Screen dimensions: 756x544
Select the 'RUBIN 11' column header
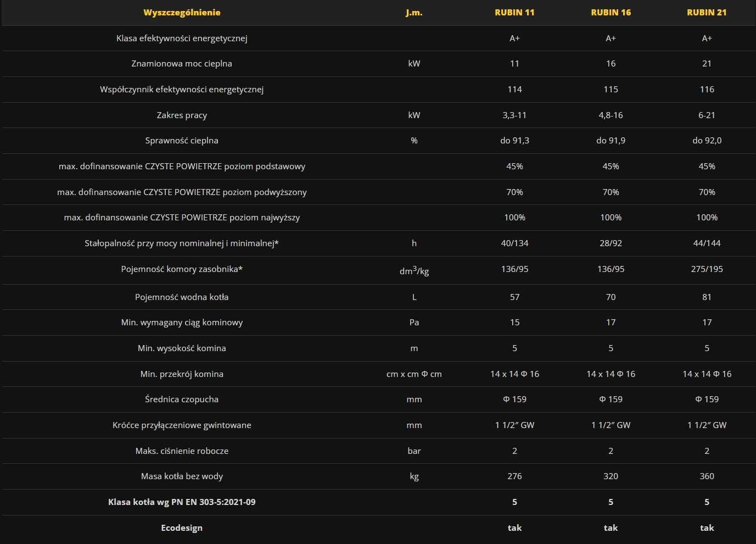(514, 13)
